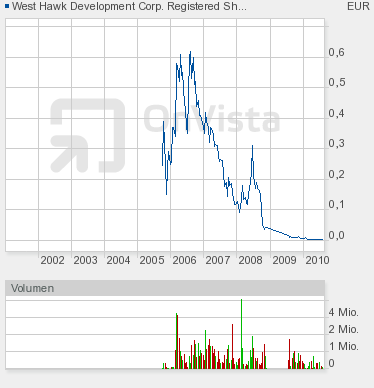The height and width of the screenshot is (388, 374).
Task: Click the 0,3 price axis value
Action: (x=336, y=143)
